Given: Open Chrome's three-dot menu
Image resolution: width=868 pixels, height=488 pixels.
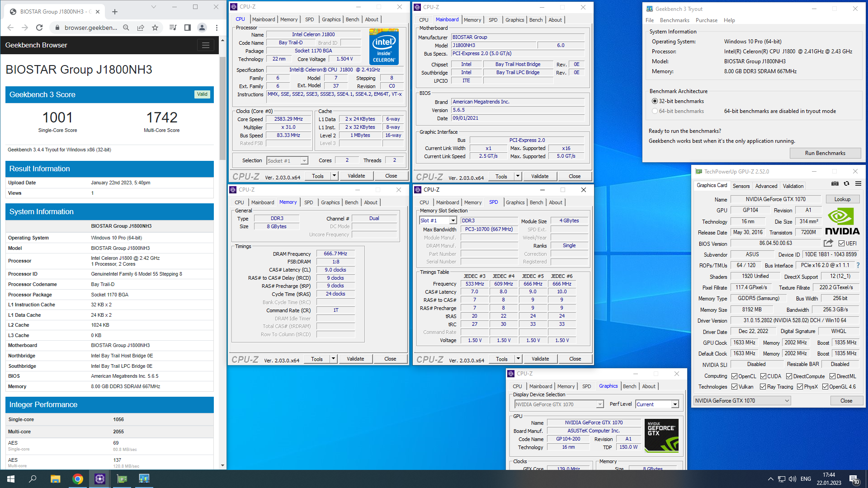Looking at the screenshot, I should pyautogui.click(x=217, y=28).
